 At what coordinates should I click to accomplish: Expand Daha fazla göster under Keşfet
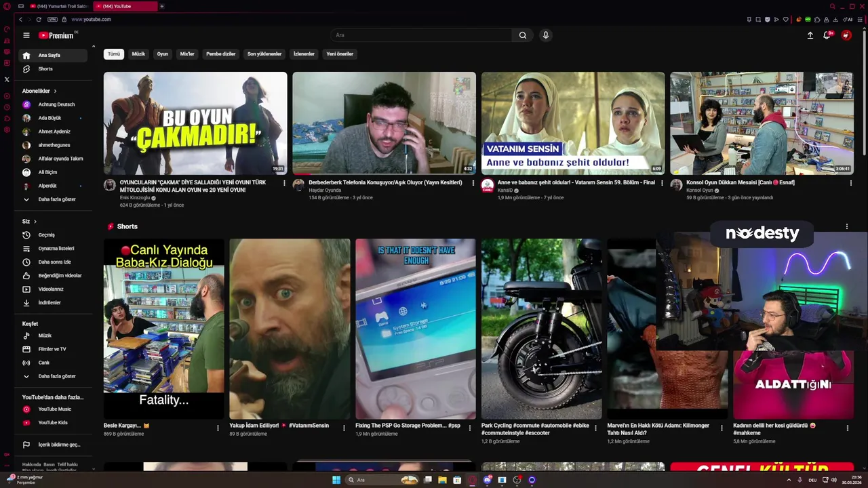tap(53, 376)
